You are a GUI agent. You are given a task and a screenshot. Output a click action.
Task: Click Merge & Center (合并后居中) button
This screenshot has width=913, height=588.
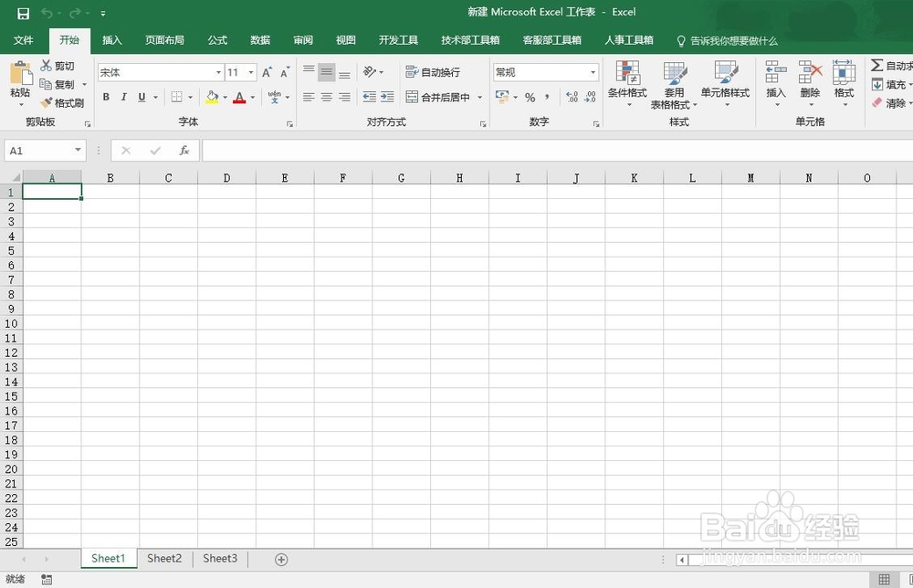coord(438,97)
